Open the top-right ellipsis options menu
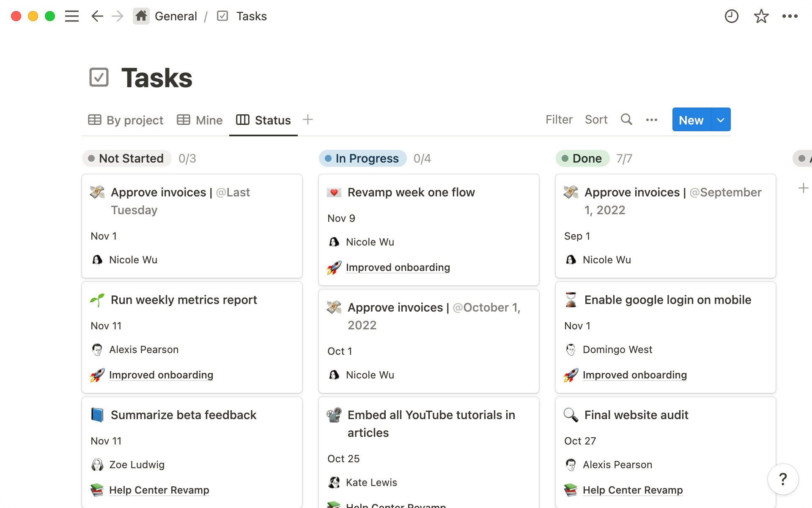Screen dimensions: 812x508 (790, 16)
